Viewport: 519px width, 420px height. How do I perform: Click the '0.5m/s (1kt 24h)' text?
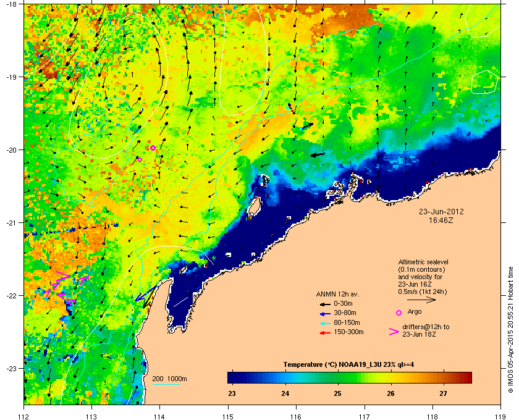tap(423, 292)
